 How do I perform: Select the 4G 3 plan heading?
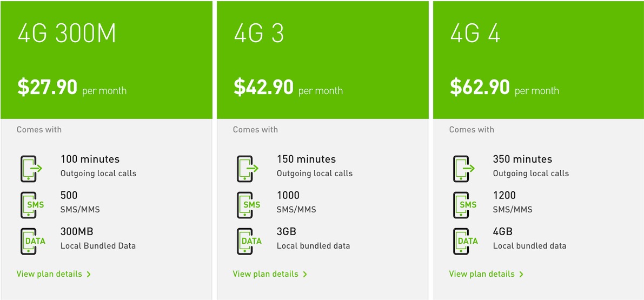pyautogui.click(x=259, y=34)
